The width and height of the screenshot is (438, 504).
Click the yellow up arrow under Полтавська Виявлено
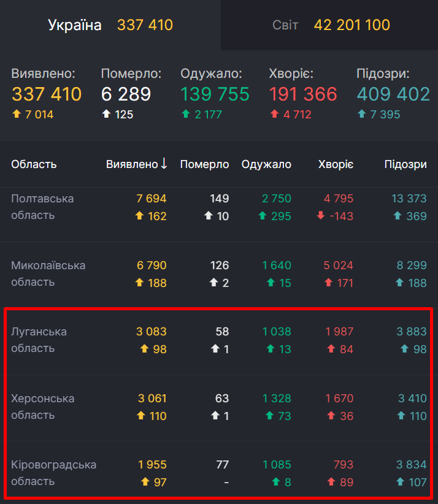click(x=139, y=215)
